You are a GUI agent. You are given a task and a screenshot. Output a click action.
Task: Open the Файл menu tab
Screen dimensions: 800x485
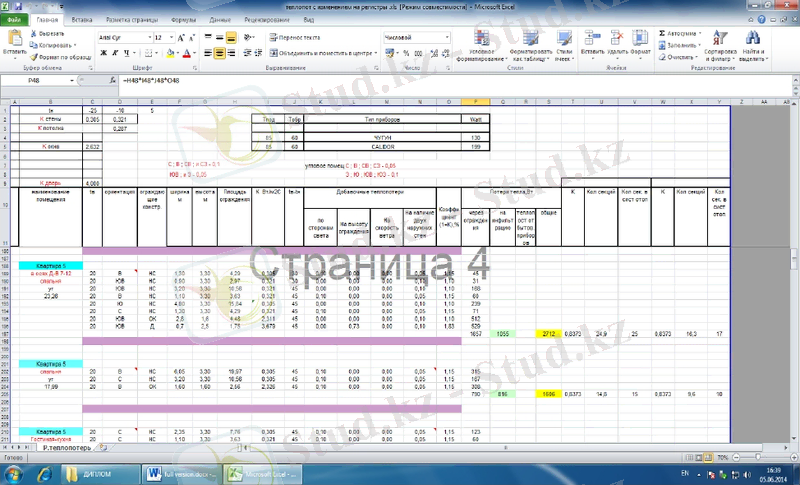point(15,19)
